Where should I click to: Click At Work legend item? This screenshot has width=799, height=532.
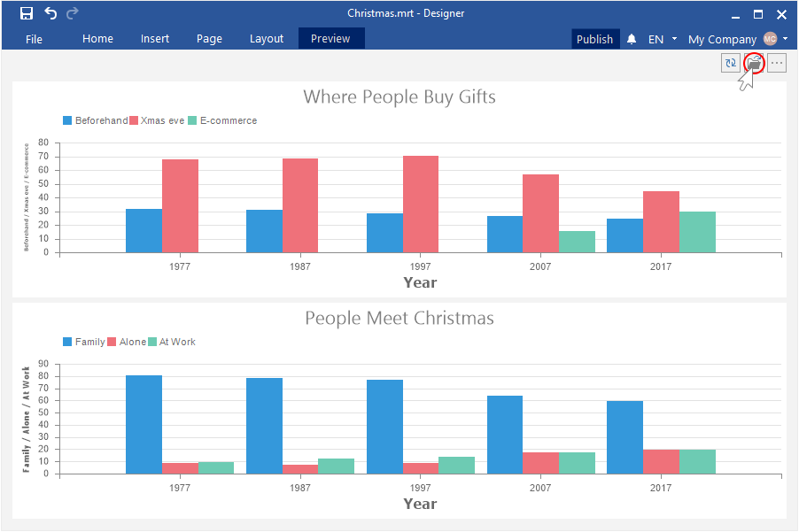(x=172, y=342)
